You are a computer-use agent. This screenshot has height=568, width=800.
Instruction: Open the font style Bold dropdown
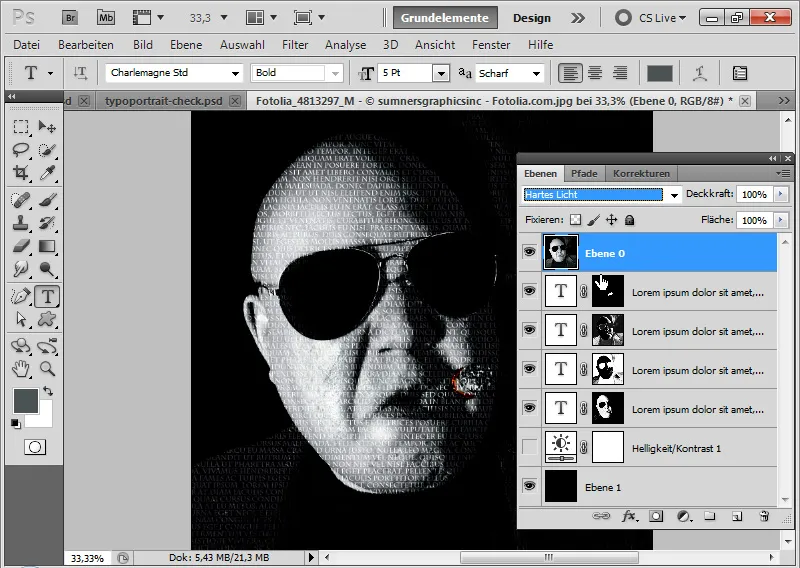pyautogui.click(x=335, y=73)
